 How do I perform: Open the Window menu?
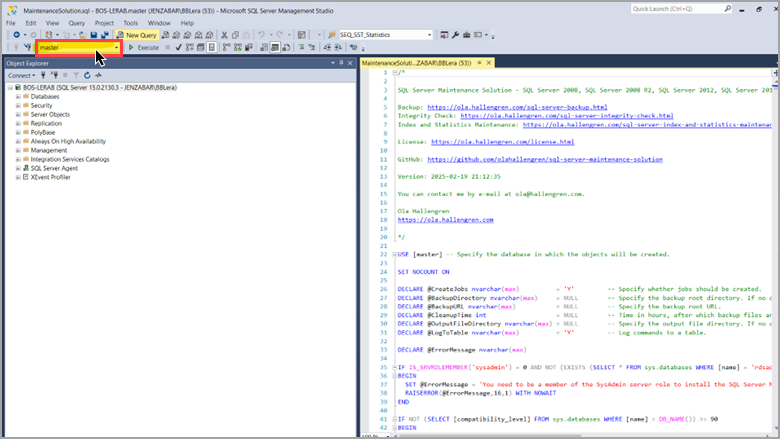(x=159, y=23)
